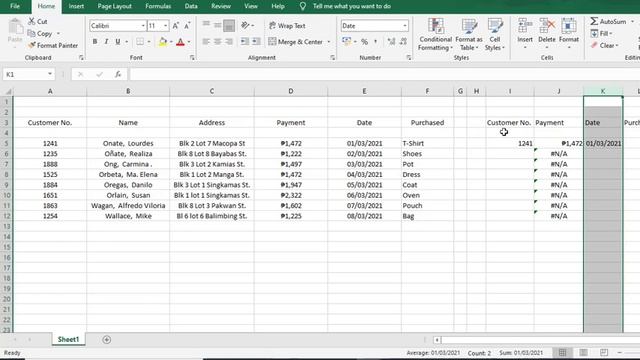Click the Copy icon
The height and width of the screenshot is (360, 640).
tap(31, 33)
